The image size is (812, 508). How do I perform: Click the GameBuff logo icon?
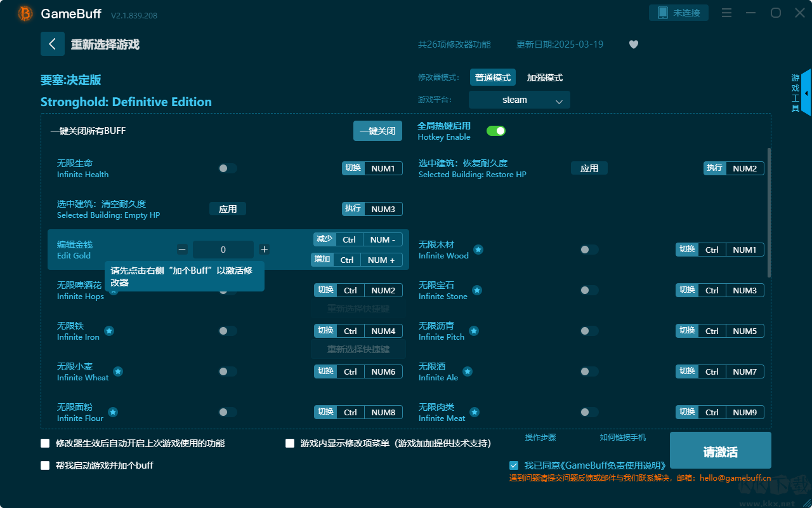pos(25,13)
